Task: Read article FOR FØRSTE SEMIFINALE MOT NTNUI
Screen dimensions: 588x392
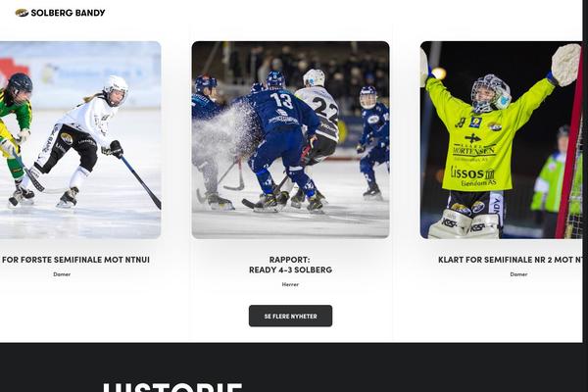Action: coord(75,260)
